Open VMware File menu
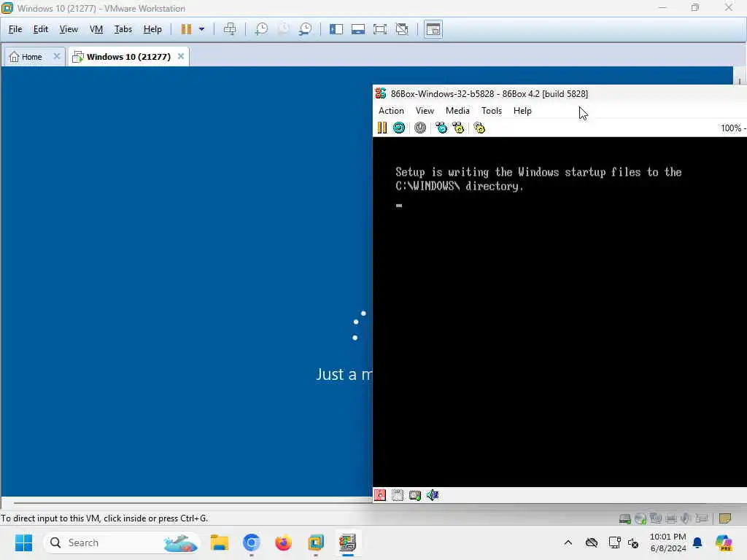This screenshot has height=560, width=747. point(15,29)
